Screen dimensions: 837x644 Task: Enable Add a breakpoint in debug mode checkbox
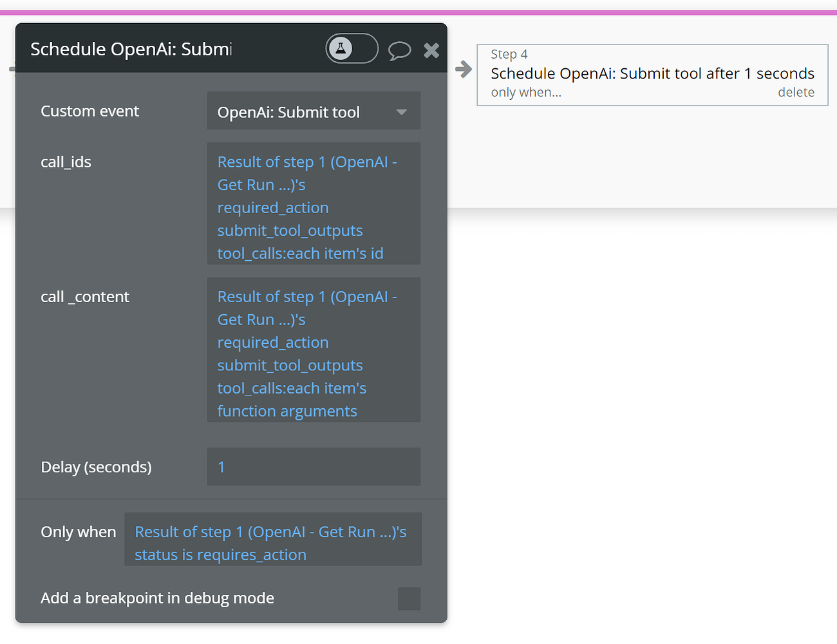(x=409, y=598)
